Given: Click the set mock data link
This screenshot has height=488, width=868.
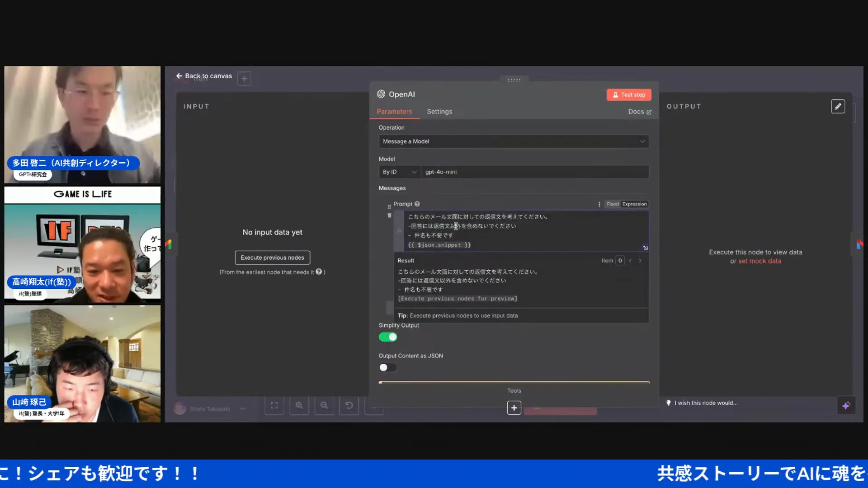Looking at the screenshot, I should [759, 261].
